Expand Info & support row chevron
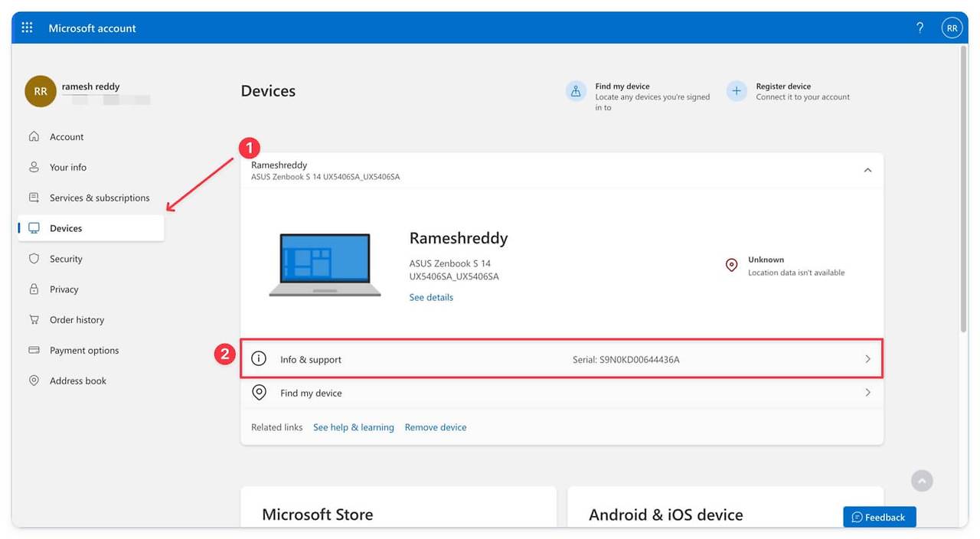Viewport: 980px width, 539px height. pos(867,358)
